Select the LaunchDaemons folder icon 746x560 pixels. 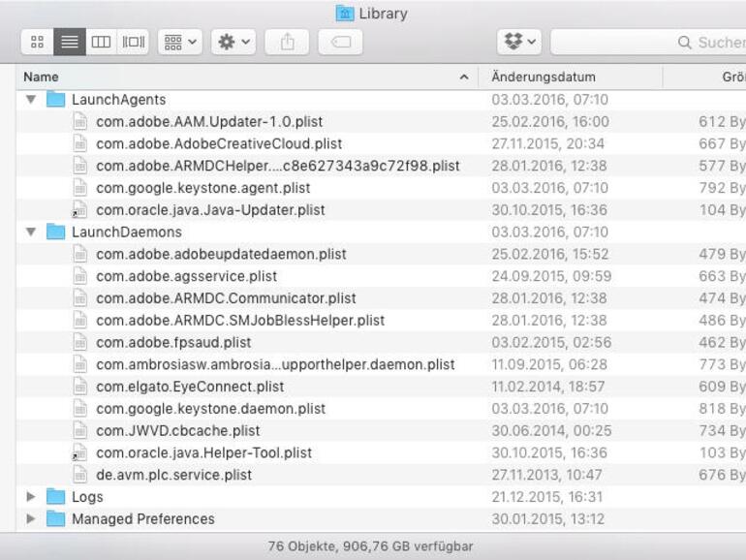pos(55,232)
